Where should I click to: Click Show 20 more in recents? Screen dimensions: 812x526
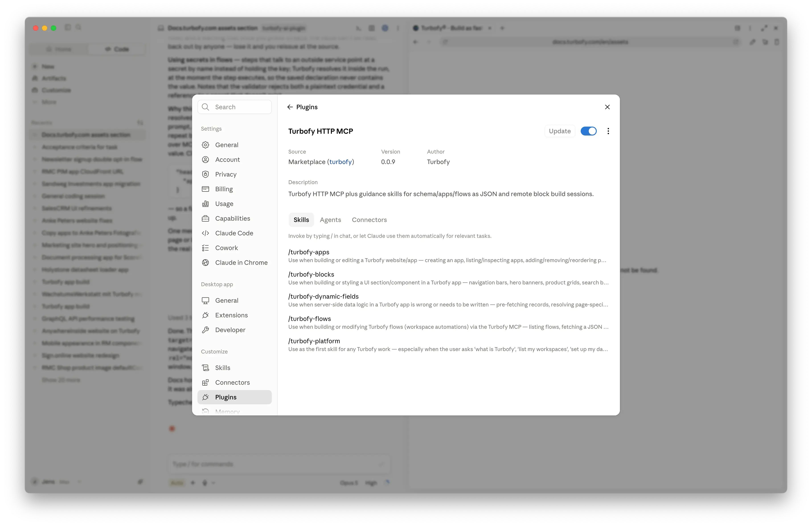(x=61, y=380)
